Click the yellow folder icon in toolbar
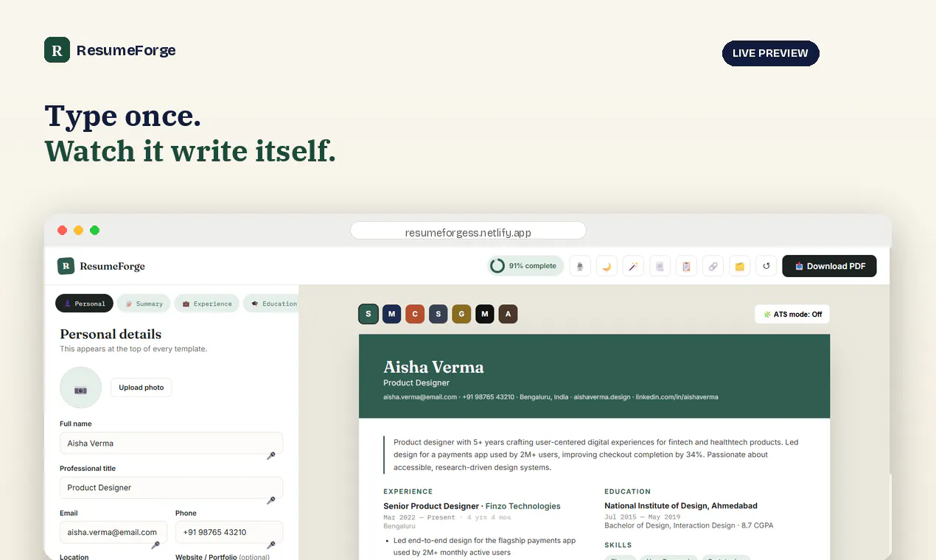 click(739, 266)
